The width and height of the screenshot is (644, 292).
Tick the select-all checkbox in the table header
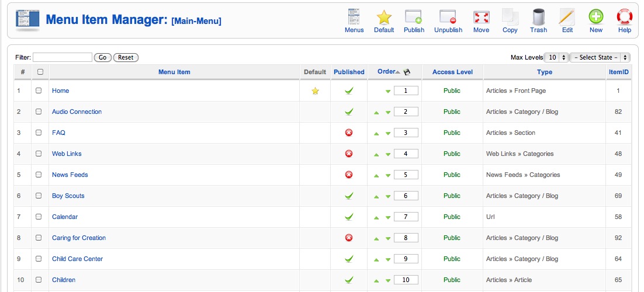pyautogui.click(x=40, y=72)
